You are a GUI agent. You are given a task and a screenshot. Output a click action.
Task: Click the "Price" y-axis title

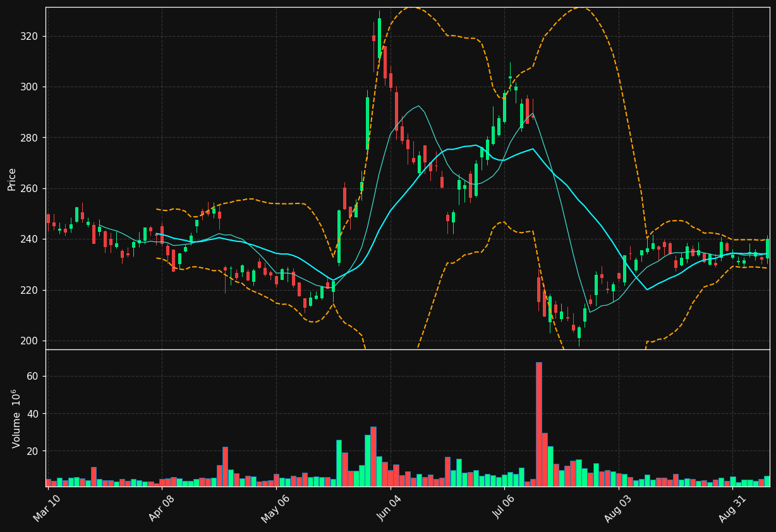click(12, 179)
